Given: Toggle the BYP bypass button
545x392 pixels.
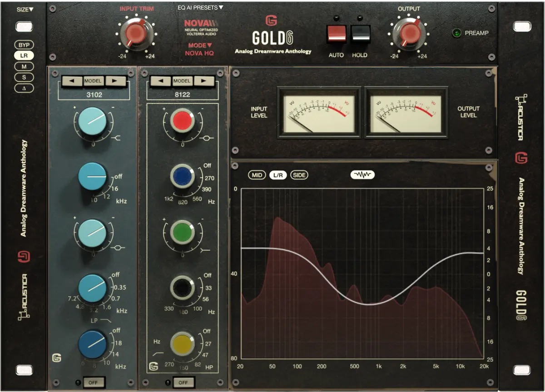Looking at the screenshot, I should click(x=24, y=45).
